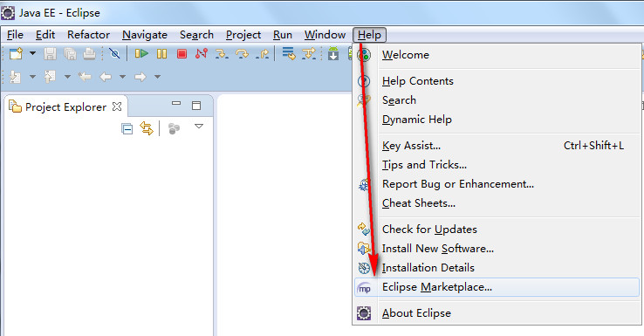Image resolution: width=644 pixels, height=336 pixels.
Task: Open the Refactor menu
Action: (x=88, y=35)
